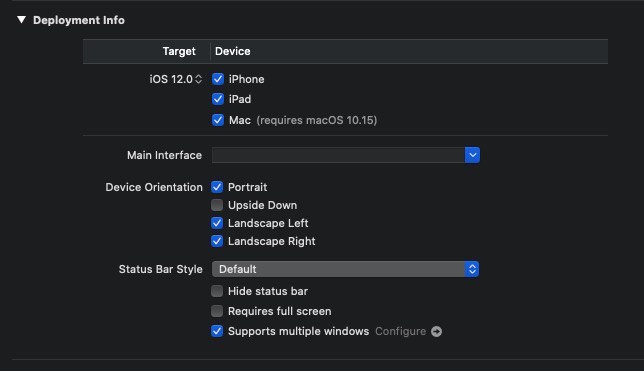
Task: Enable Hide status bar option
Action: [217, 291]
